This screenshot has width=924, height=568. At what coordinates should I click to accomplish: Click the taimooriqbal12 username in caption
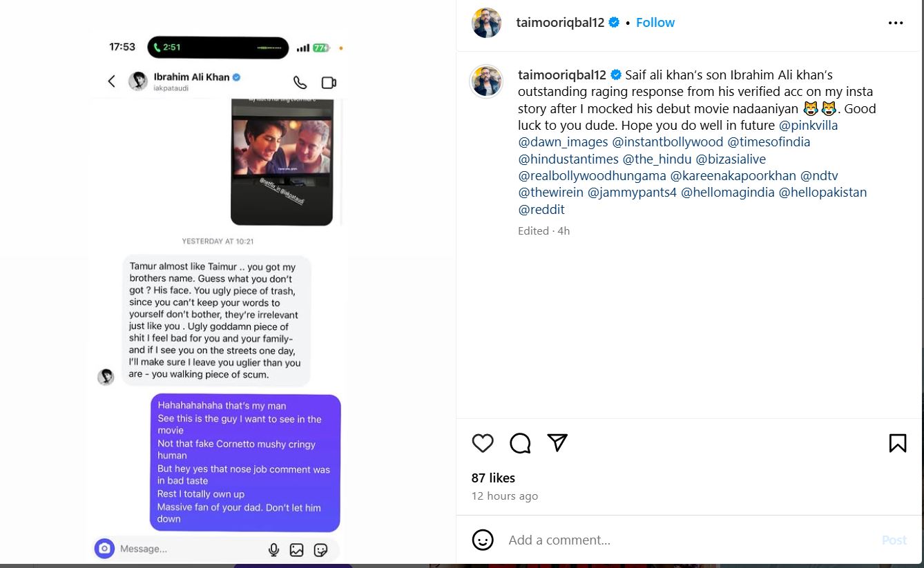pyautogui.click(x=562, y=75)
